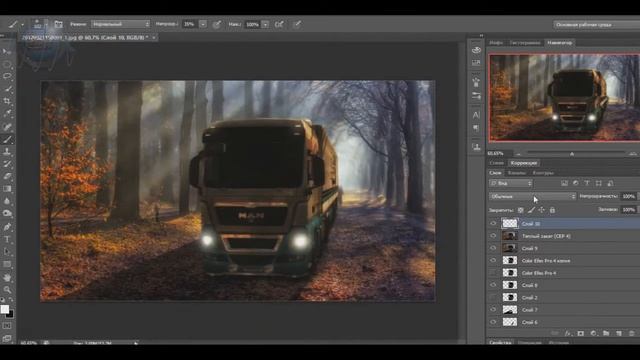Select the Elliptical Marquee tool

click(x=7, y=64)
